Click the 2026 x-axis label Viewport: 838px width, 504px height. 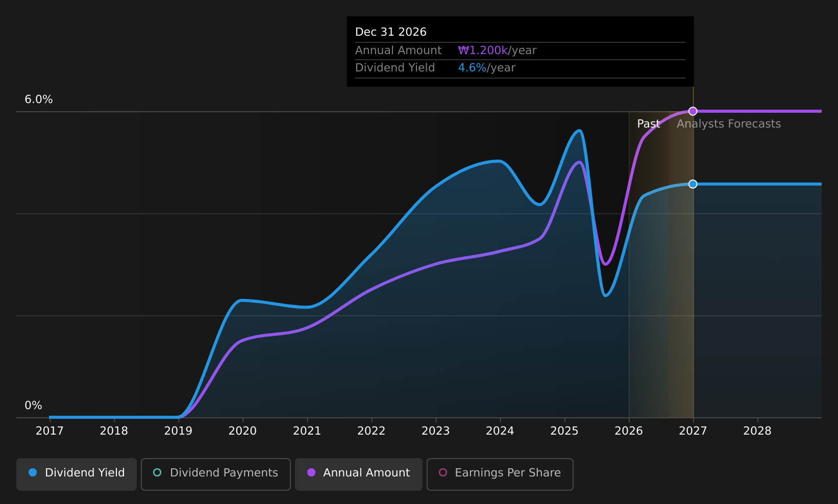628,431
